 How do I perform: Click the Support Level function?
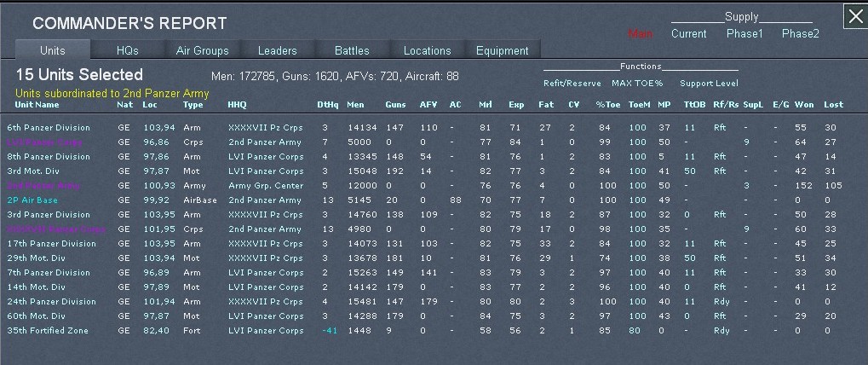coord(709,84)
